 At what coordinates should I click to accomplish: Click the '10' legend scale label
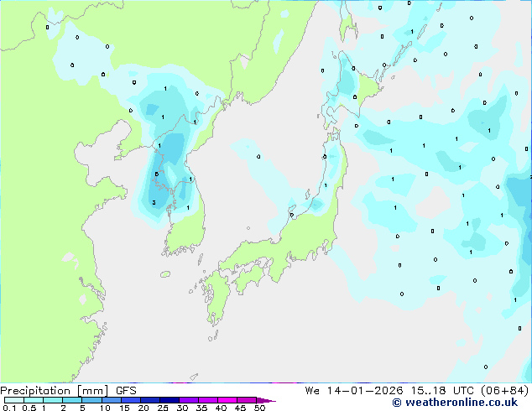point(105,408)
